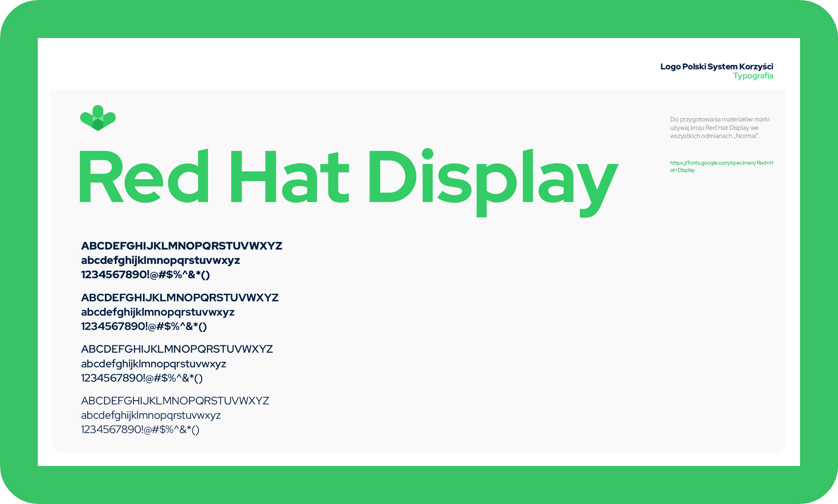Click the second-weight lowercase alphabet line
The width and height of the screenshot is (838, 504).
(158, 312)
